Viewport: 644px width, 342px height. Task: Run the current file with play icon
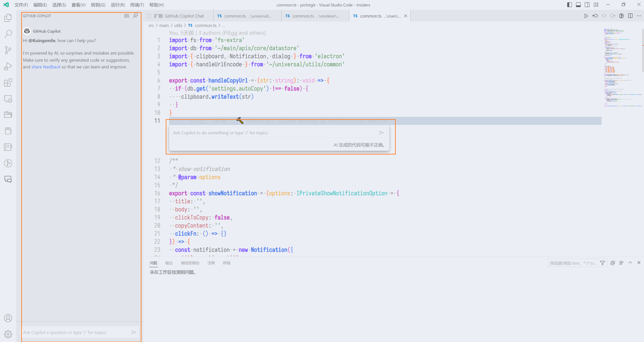point(586,16)
